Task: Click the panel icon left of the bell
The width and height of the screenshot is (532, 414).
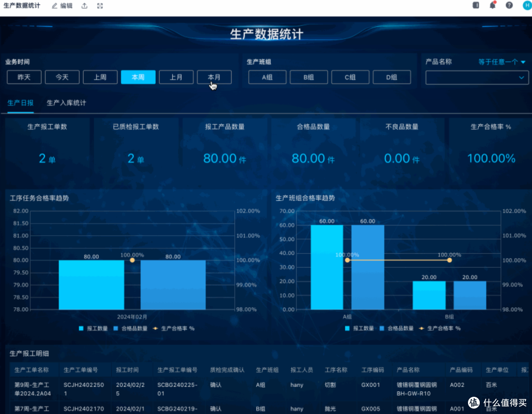Action: pyautogui.click(x=476, y=5)
